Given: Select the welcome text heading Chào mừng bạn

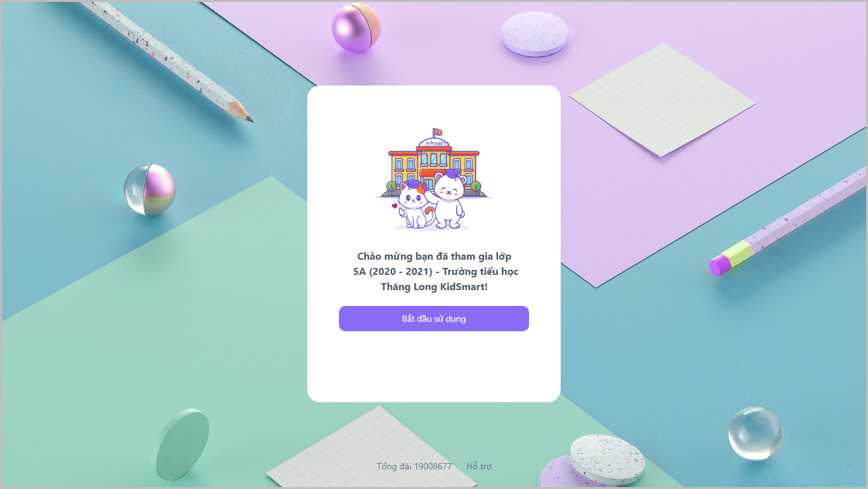Looking at the screenshot, I should point(434,257).
